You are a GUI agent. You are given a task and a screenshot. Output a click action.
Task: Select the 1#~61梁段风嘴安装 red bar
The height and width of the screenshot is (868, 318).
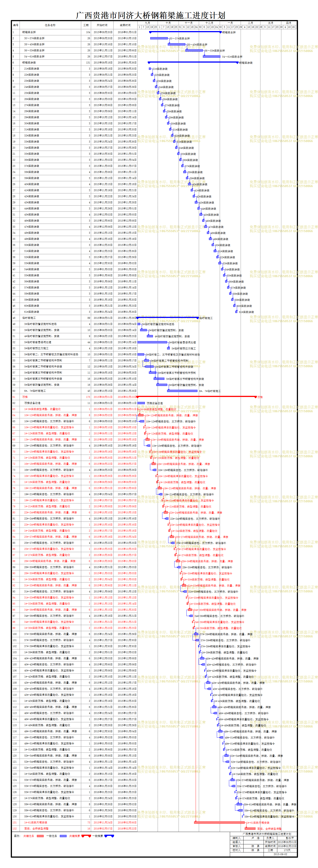coord(219,823)
